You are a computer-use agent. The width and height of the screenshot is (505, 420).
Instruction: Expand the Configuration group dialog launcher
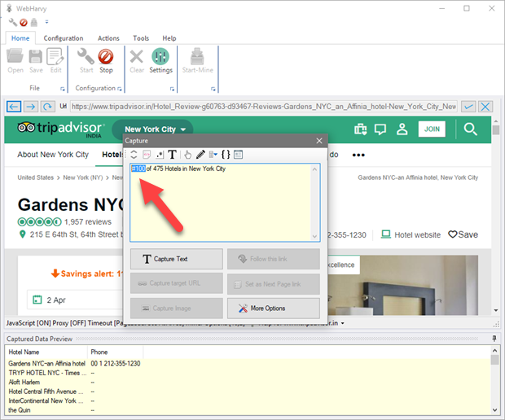119,89
